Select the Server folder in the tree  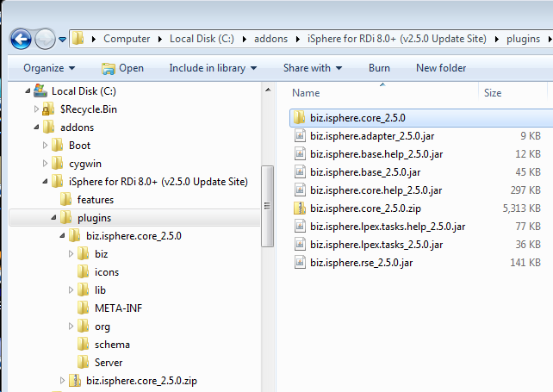point(99,363)
